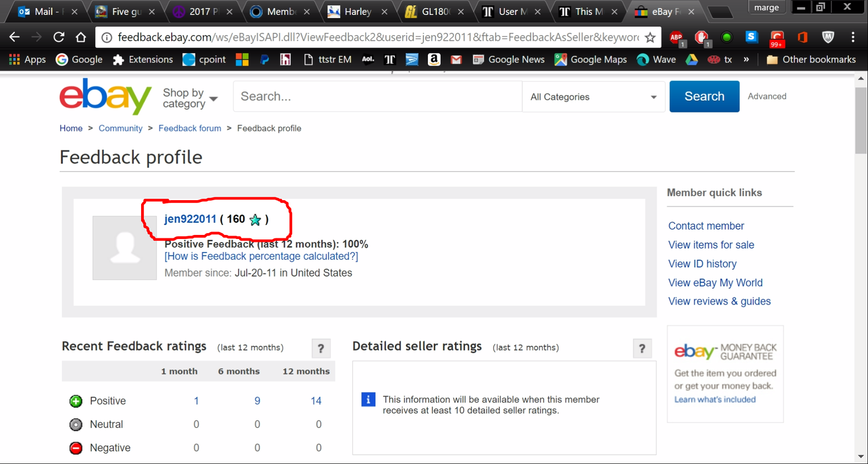Show more bookmarks with double chevron
The width and height of the screenshot is (868, 464).
point(746,59)
